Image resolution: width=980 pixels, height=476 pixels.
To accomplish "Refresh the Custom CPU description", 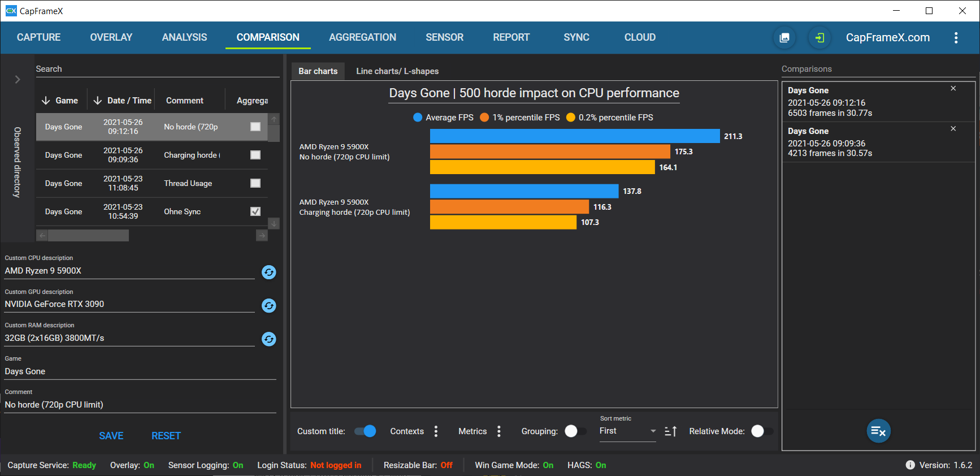I will [x=269, y=272].
